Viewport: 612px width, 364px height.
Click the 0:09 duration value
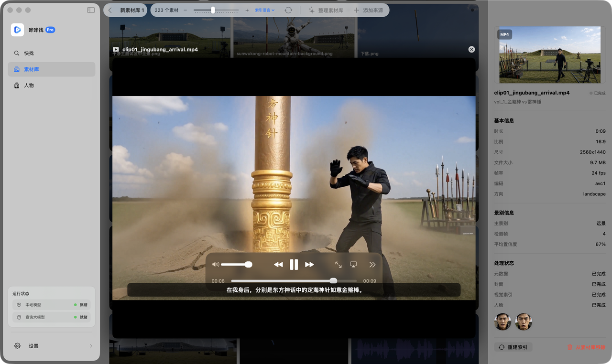pos(601,131)
